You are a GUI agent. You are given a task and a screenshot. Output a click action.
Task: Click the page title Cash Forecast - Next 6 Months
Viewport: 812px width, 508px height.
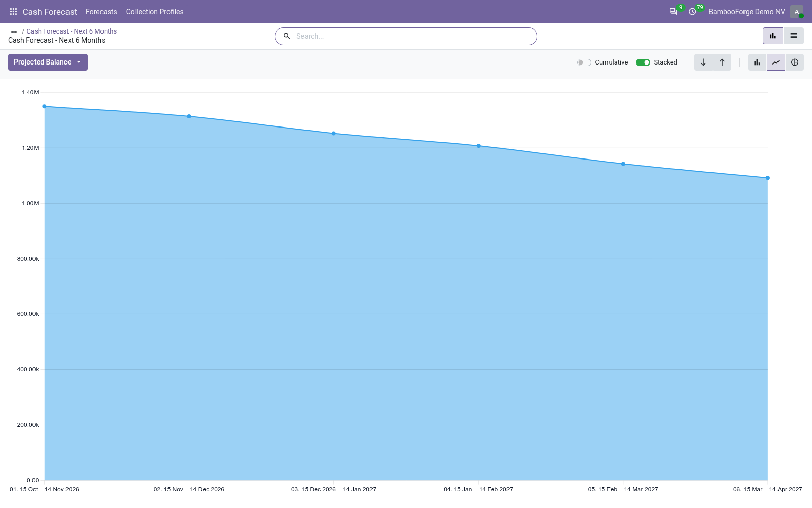[x=57, y=40]
